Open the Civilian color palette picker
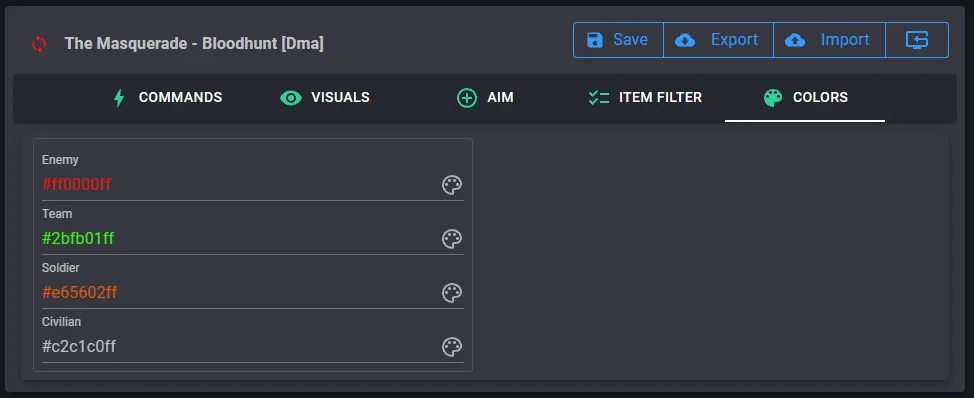 tap(452, 346)
